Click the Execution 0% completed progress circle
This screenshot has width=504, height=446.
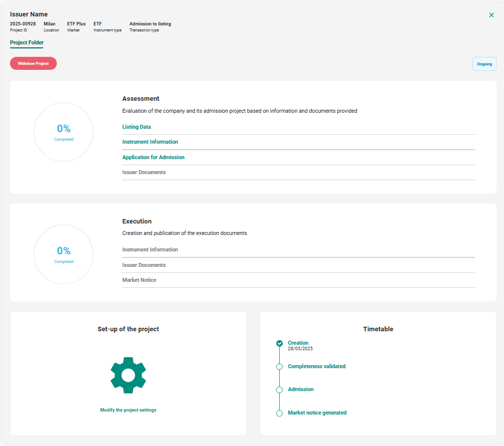pos(64,254)
